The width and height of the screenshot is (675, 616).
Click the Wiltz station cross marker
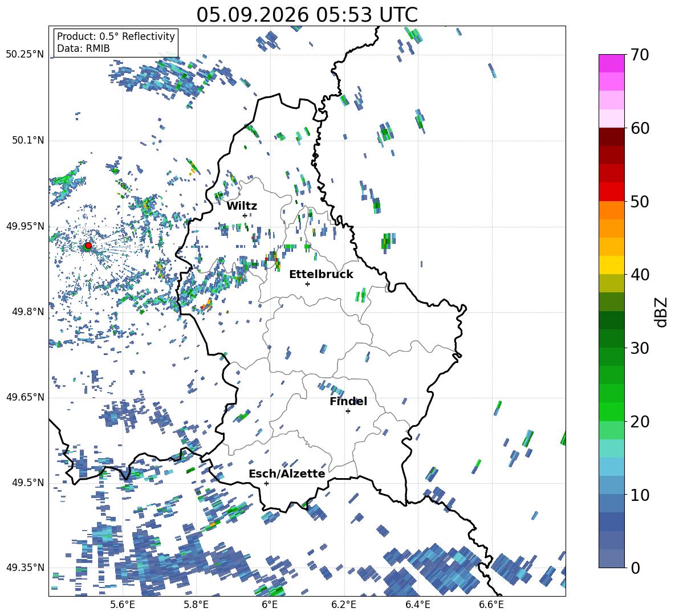click(245, 215)
